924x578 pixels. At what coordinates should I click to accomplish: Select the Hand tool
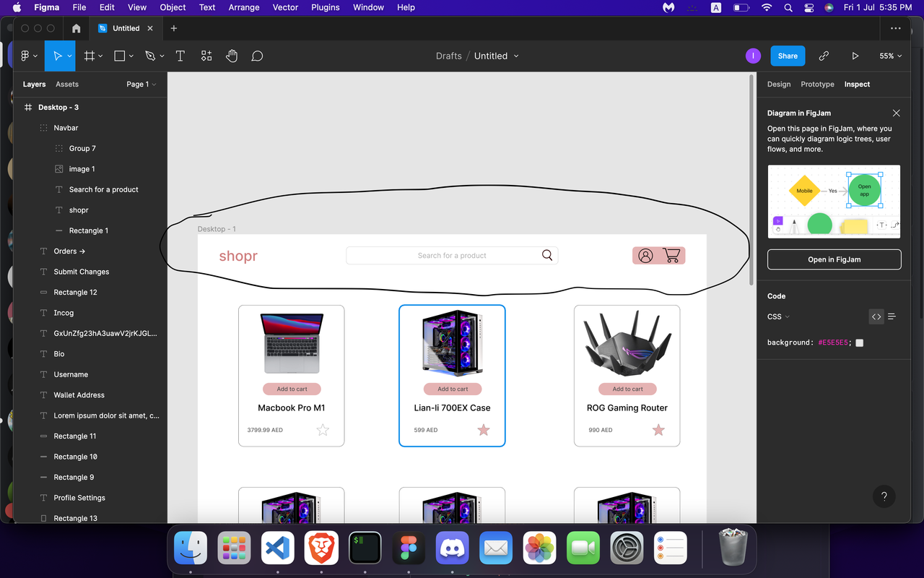232,56
